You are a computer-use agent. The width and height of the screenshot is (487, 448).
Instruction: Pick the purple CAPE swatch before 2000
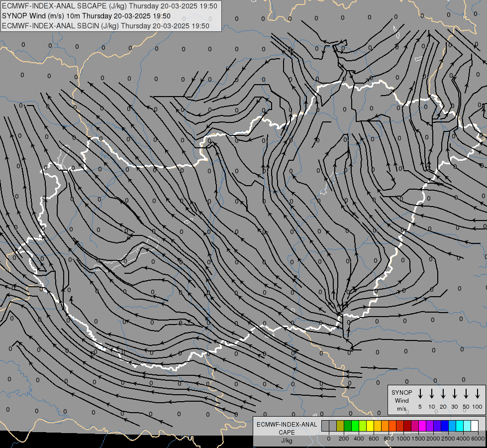pyautogui.click(x=430, y=426)
